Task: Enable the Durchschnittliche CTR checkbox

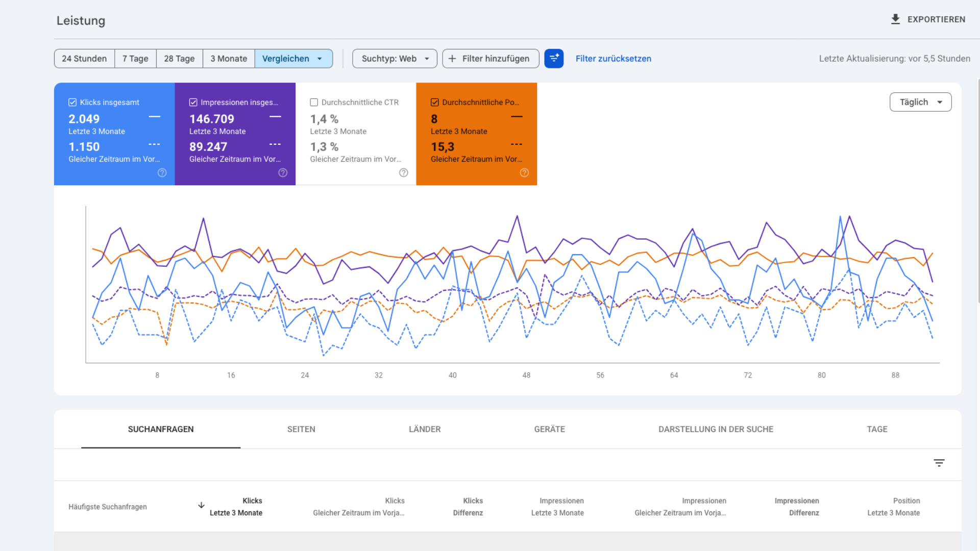Action: [314, 102]
